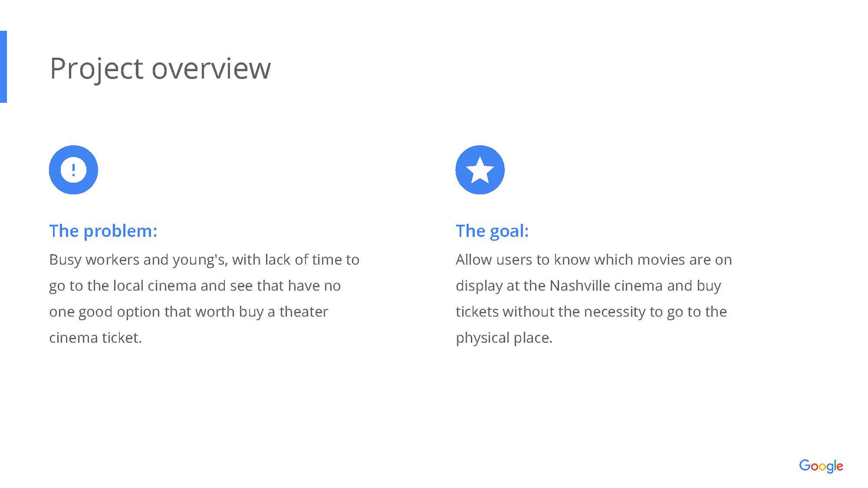
Task: Select the 'Project overview' title
Action: click(x=160, y=69)
